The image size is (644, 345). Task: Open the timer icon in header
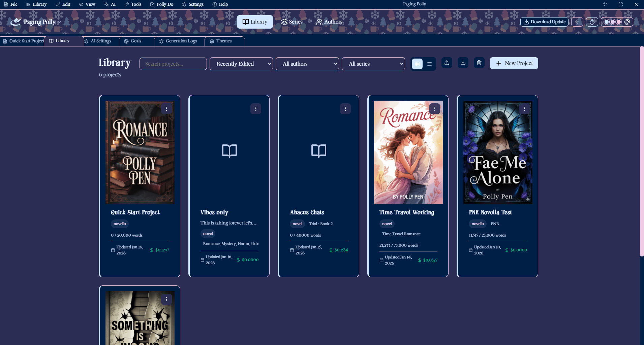pyautogui.click(x=592, y=22)
